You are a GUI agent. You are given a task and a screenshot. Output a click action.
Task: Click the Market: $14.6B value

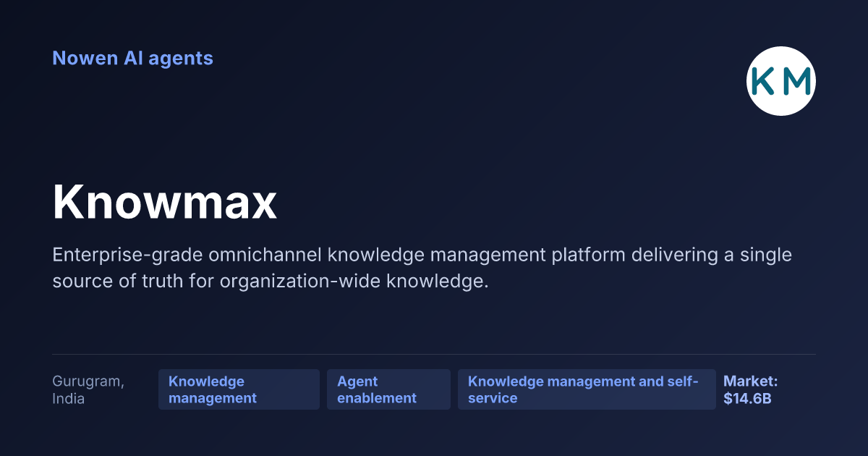coord(751,389)
